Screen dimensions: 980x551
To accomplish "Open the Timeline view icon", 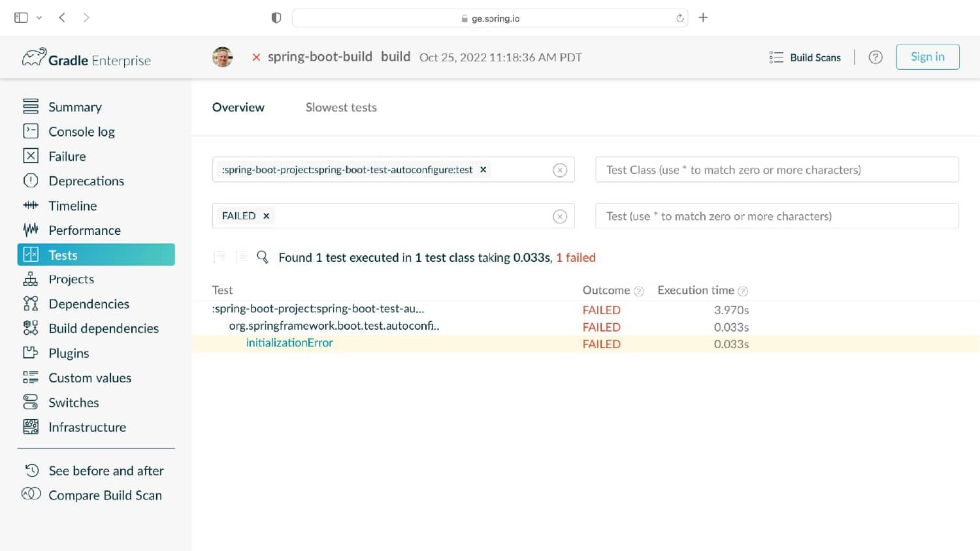I will pos(31,206).
